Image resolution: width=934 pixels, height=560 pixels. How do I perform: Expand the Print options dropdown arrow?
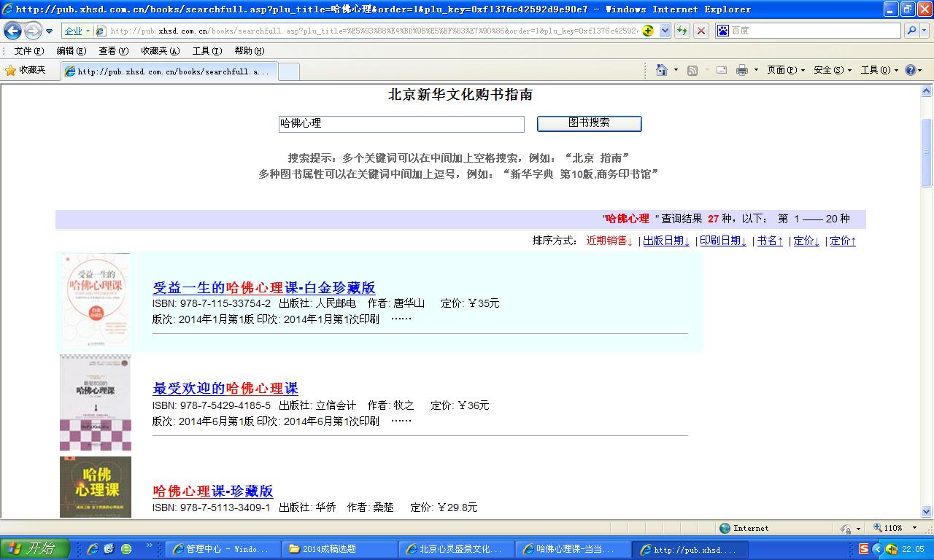pyautogui.click(x=756, y=70)
